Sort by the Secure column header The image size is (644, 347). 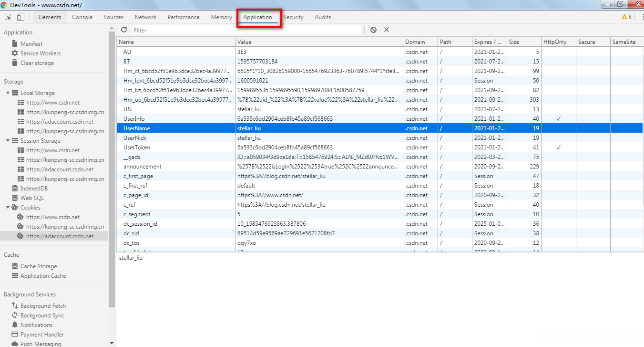[x=593, y=42]
